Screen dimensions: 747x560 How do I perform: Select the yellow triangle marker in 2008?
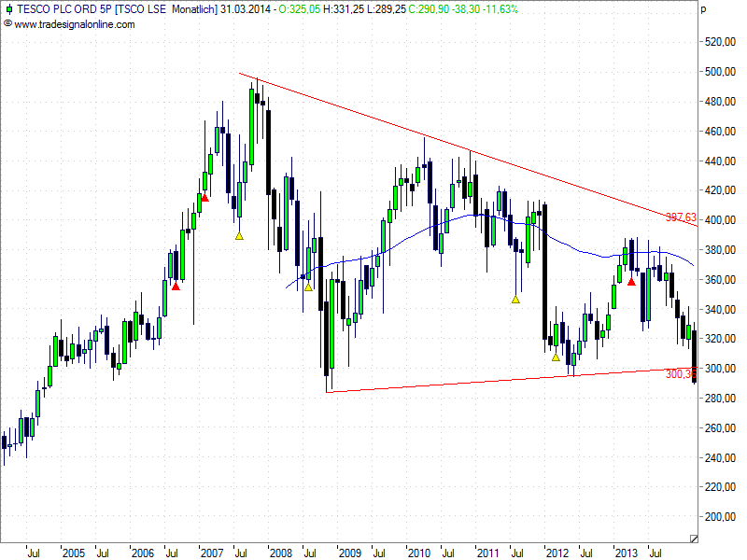click(x=308, y=287)
